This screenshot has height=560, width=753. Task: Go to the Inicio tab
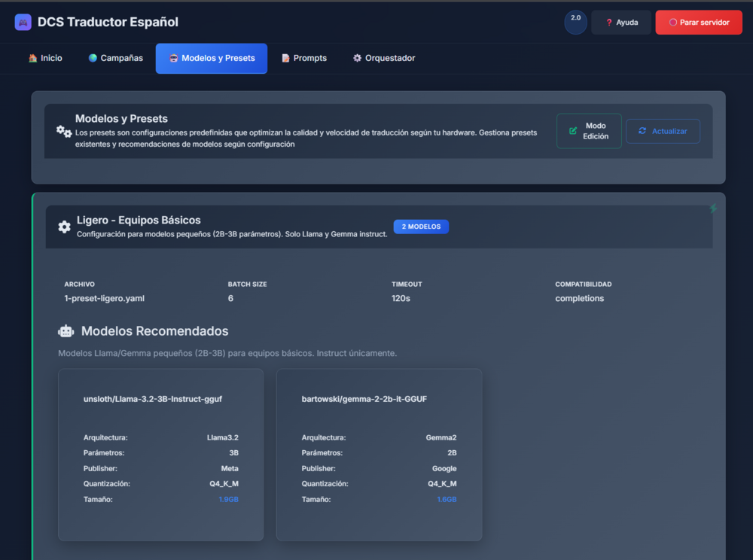click(45, 58)
